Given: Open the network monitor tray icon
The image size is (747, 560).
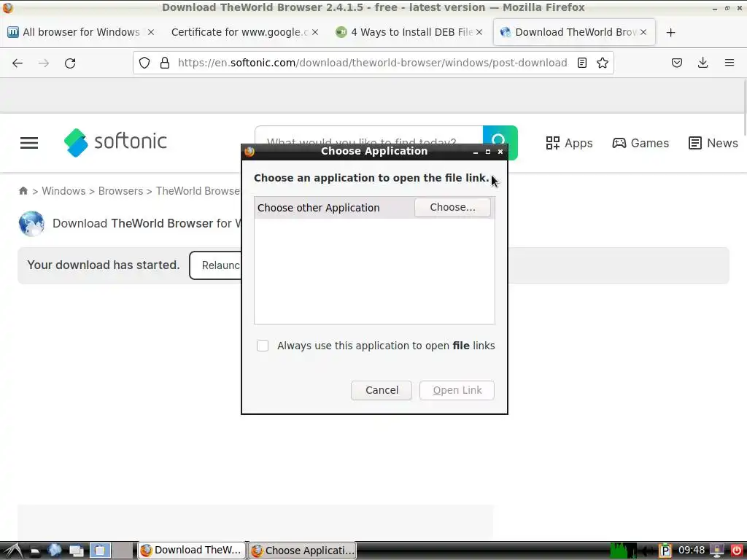Looking at the screenshot, I should (x=717, y=551).
